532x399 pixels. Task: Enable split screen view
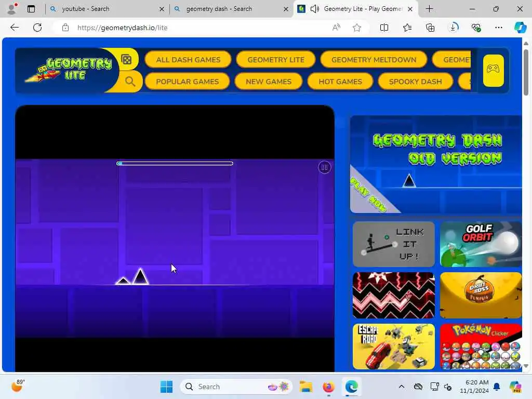tap(384, 28)
